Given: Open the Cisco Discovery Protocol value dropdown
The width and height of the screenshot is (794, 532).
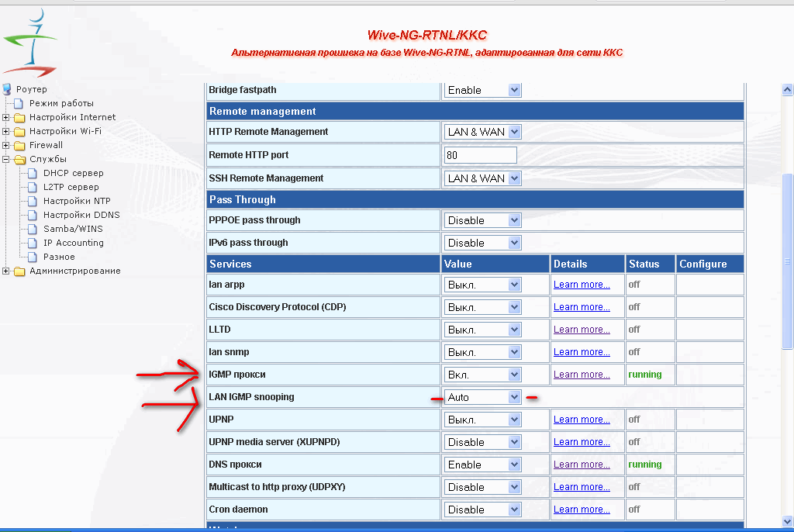Looking at the screenshot, I should [x=482, y=307].
